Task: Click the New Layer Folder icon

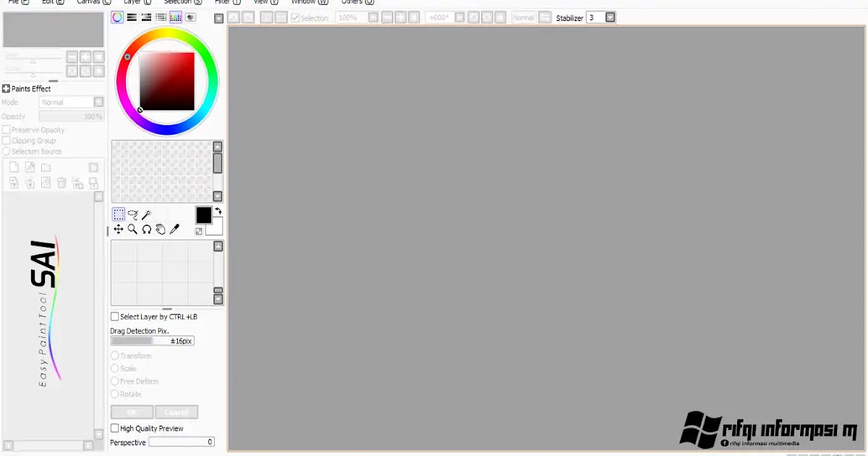Action: click(46, 167)
